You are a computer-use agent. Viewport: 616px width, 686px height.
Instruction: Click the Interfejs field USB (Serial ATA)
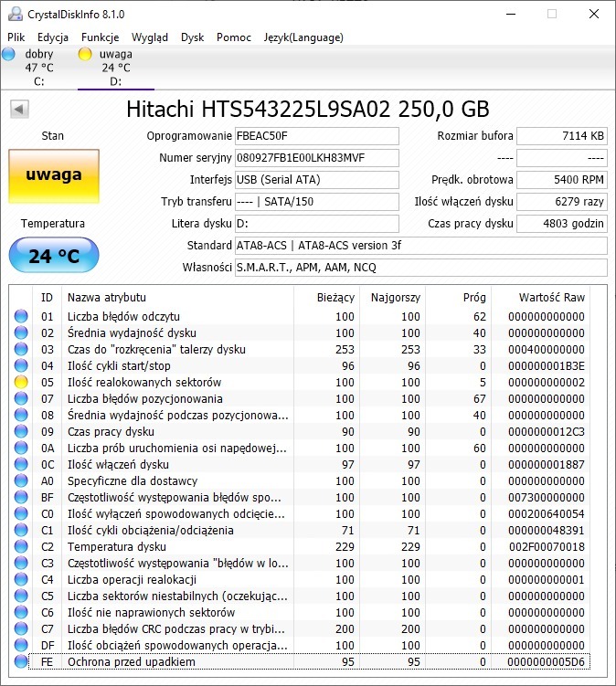coord(317,180)
